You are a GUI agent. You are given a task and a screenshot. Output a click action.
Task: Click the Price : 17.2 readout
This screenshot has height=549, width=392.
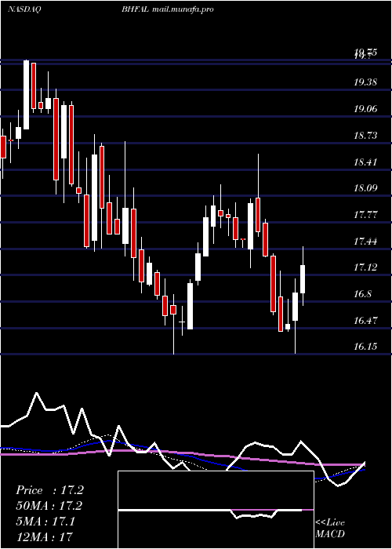click(49, 490)
